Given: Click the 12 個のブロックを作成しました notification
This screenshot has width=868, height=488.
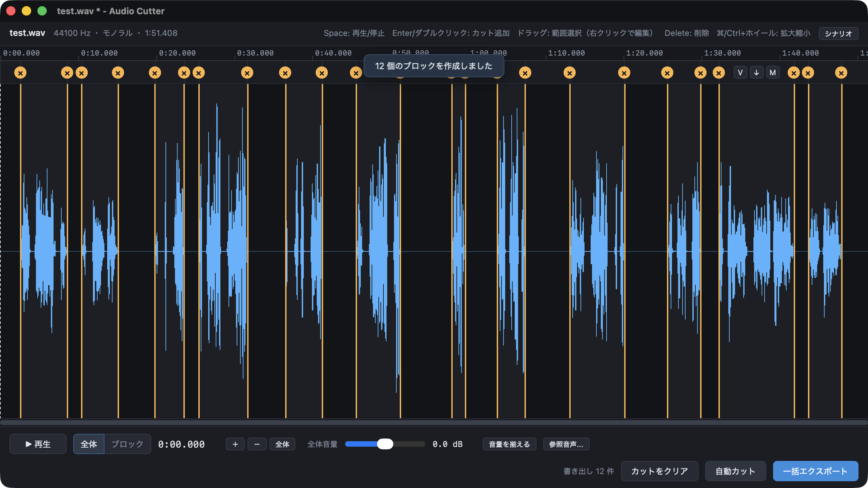Looking at the screenshot, I should tap(434, 66).
